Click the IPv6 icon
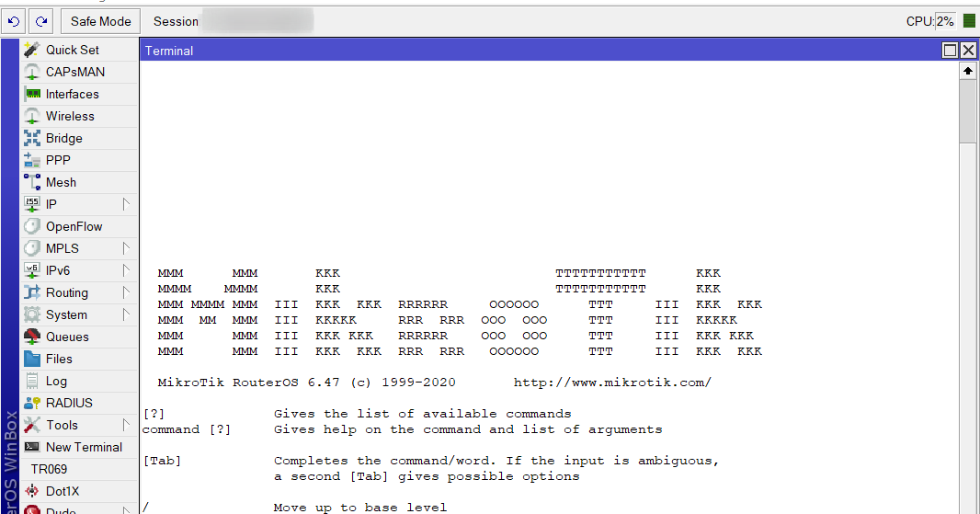This screenshot has height=514, width=980. (32, 270)
